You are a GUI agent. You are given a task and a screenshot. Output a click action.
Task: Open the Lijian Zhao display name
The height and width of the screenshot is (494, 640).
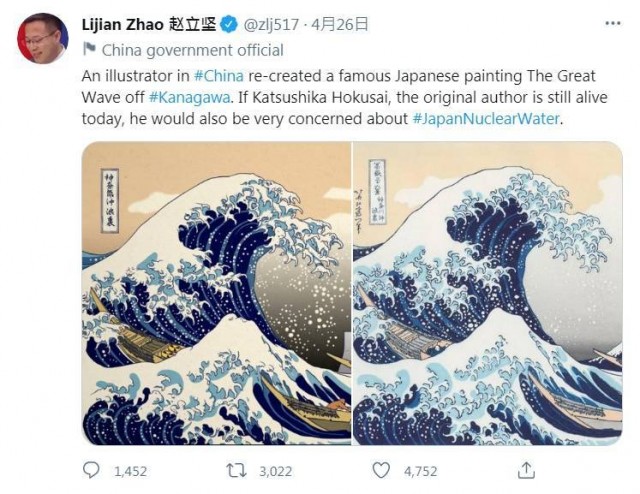pyautogui.click(x=149, y=24)
